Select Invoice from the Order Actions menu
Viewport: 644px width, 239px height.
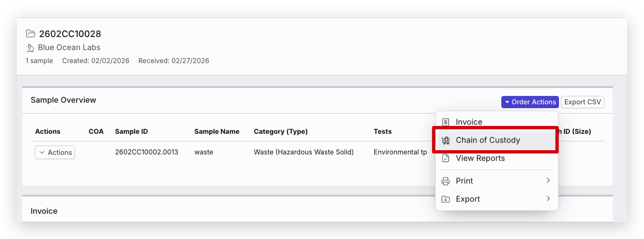pos(469,122)
